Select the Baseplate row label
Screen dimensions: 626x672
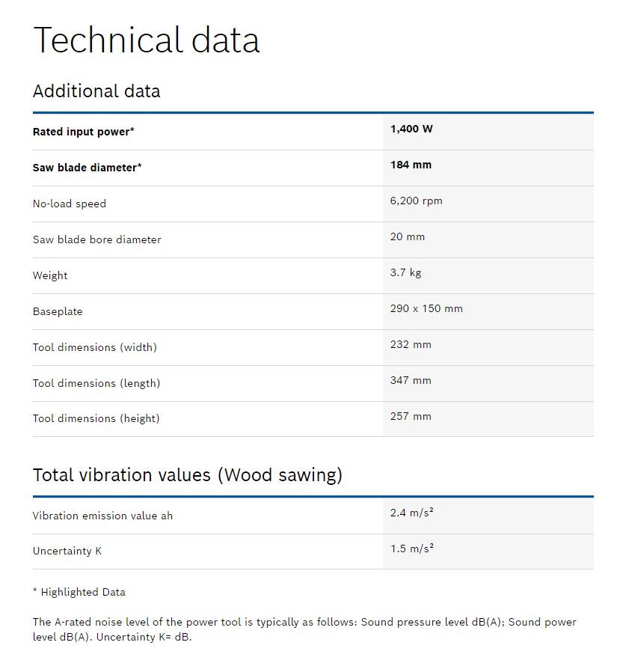click(58, 311)
